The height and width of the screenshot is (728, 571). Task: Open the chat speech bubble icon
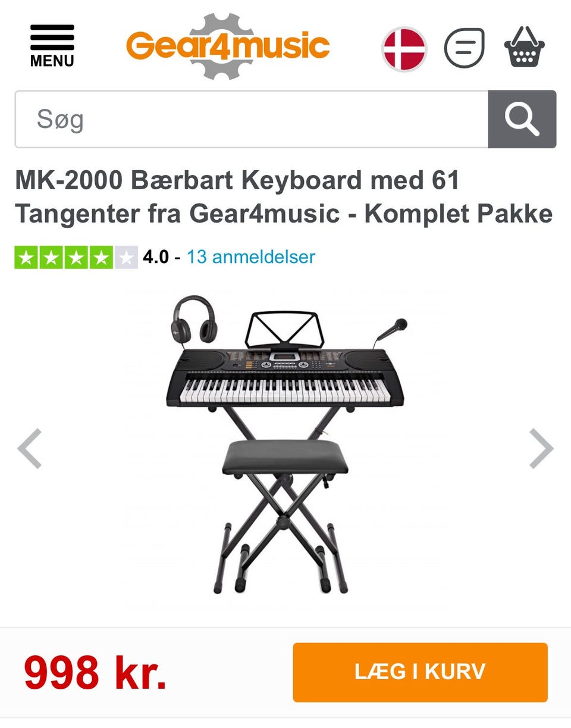tap(465, 48)
